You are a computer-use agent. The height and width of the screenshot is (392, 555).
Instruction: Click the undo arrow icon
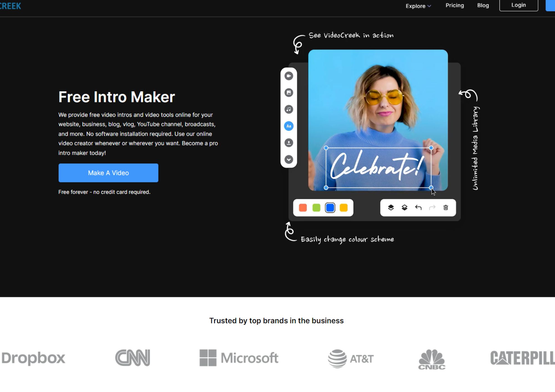coord(418,207)
